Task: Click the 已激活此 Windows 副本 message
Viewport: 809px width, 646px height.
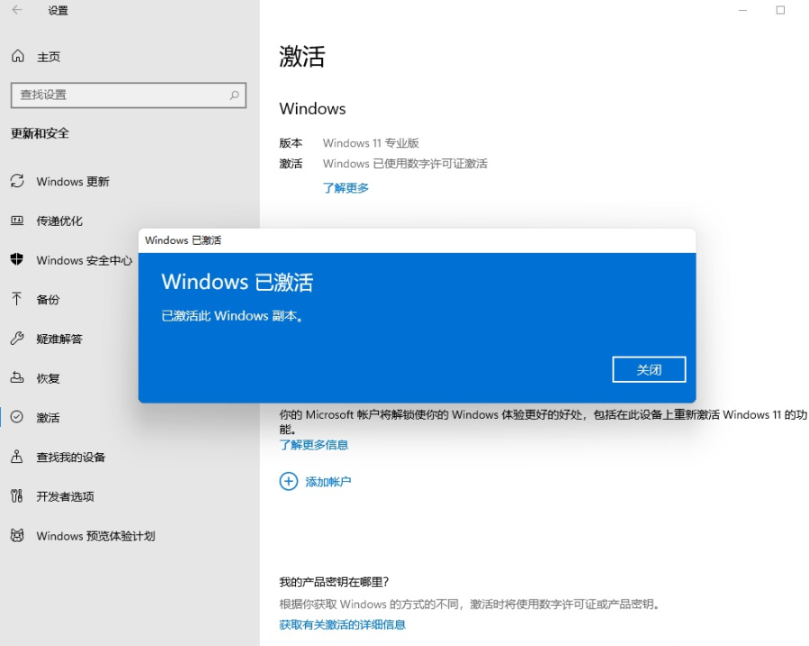Action: [x=232, y=315]
